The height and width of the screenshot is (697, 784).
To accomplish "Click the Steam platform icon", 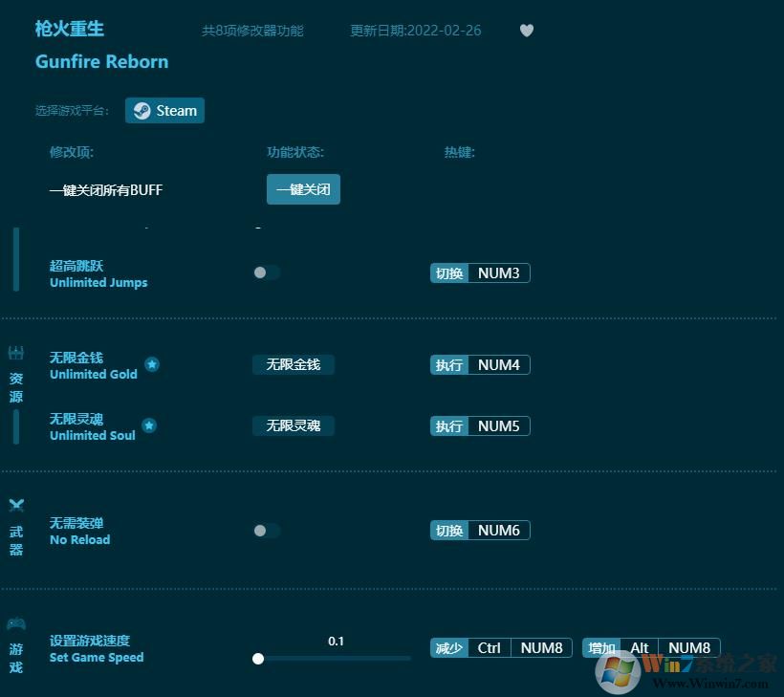I will (142, 110).
